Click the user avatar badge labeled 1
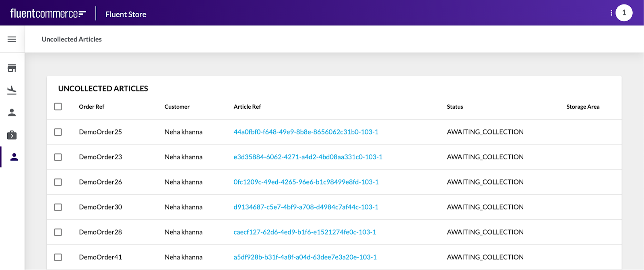Screen dimensions: 644x270 coord(624,13)
